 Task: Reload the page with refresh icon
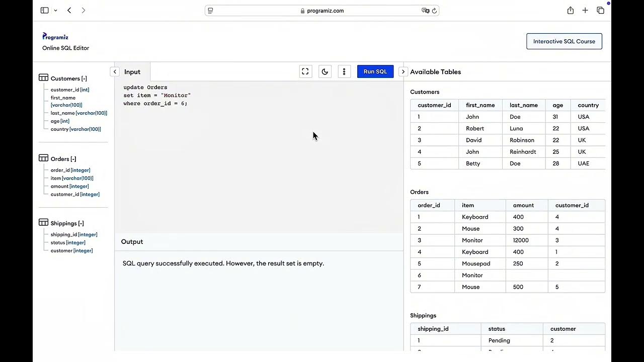coord(434,10)
